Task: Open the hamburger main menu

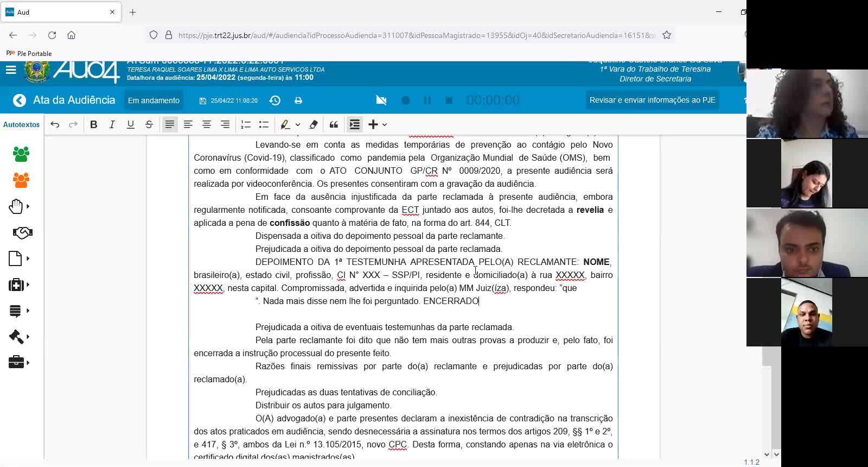Action: tap(11, 70)
